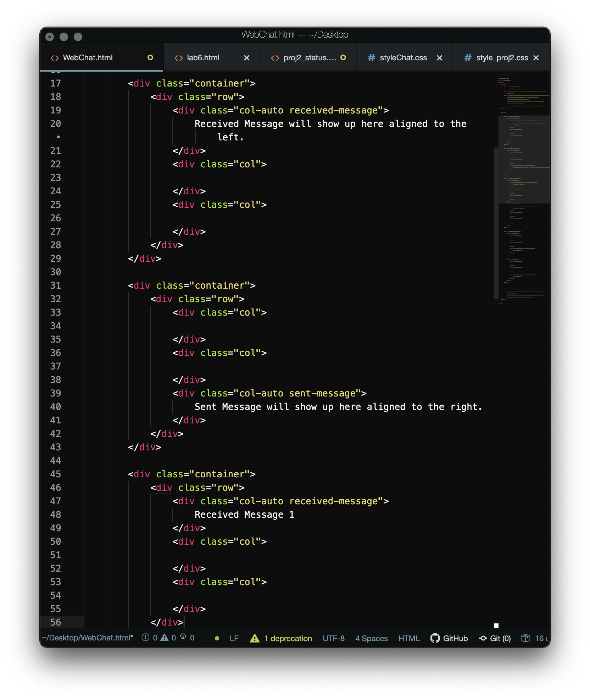Click the vertical scrollbar thumb of the editor
The width and height of the screenshot is (590, 700).
[x=496, y=223]
